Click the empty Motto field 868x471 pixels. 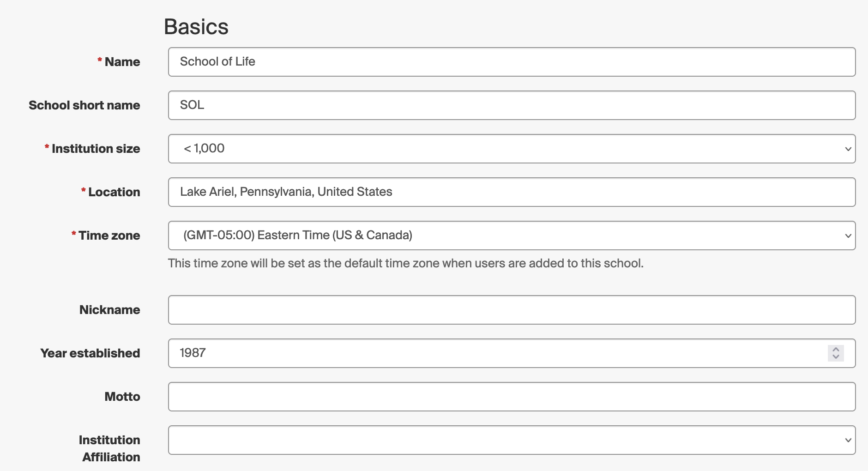(512, 397)
